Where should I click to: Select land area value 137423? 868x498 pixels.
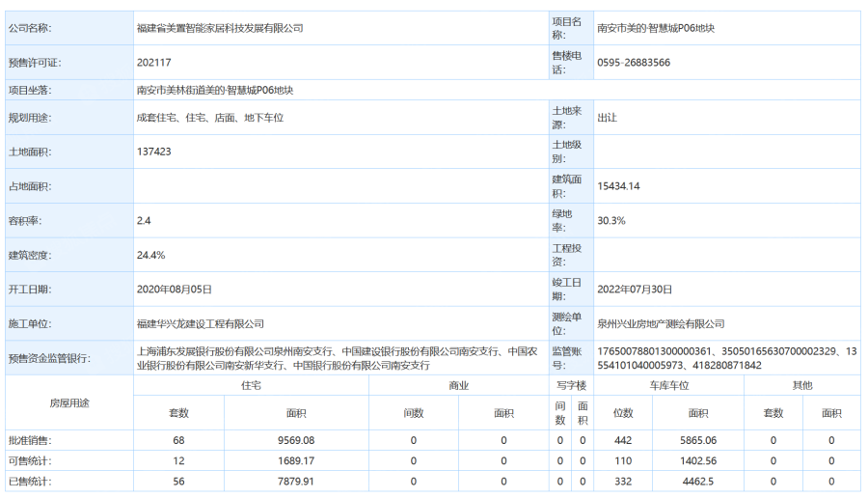point(154,152)
